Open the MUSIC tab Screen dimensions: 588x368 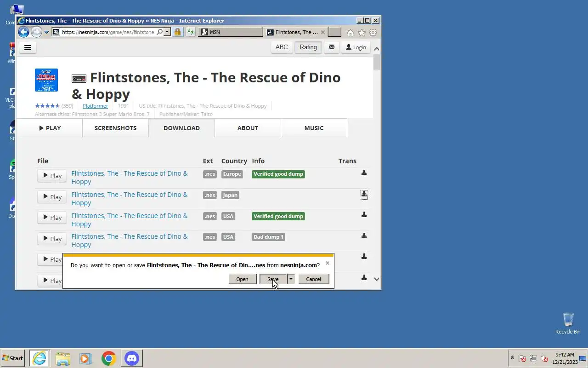pyautogui.click(x=314, y=128)
